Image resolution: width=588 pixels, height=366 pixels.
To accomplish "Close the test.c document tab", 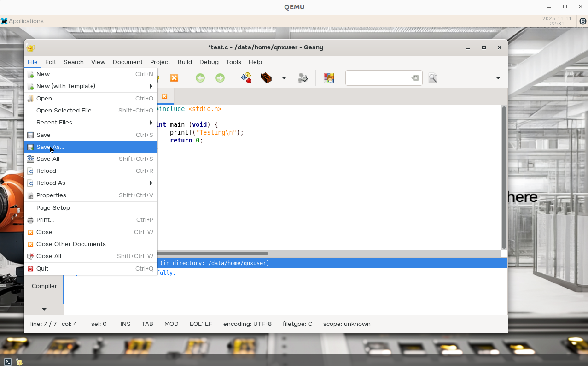I will [164, 96].
